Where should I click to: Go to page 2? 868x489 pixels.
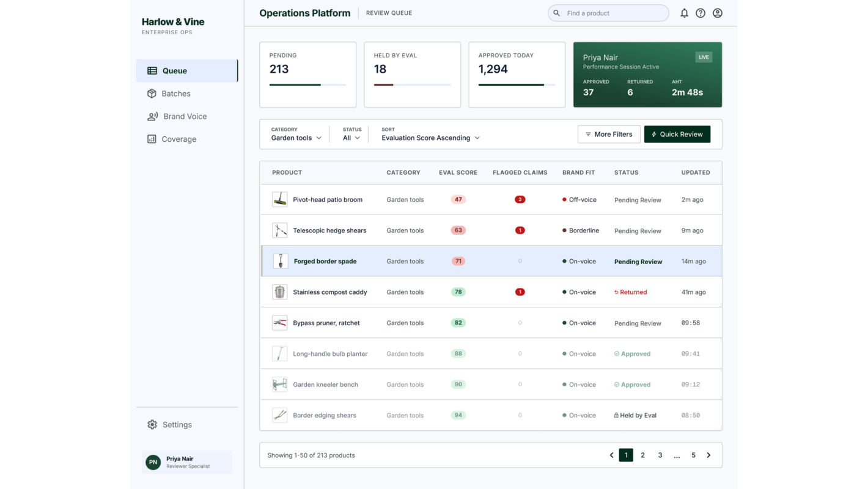pos(642,455)
